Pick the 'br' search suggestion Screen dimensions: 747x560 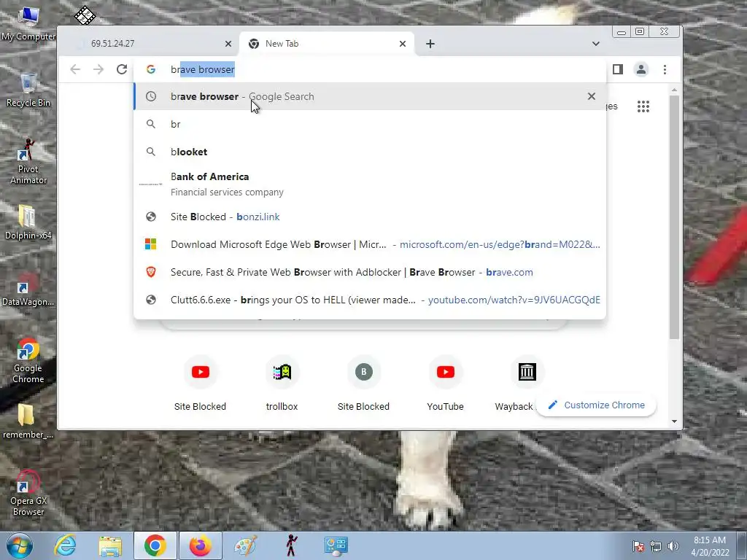pos(370,124)
